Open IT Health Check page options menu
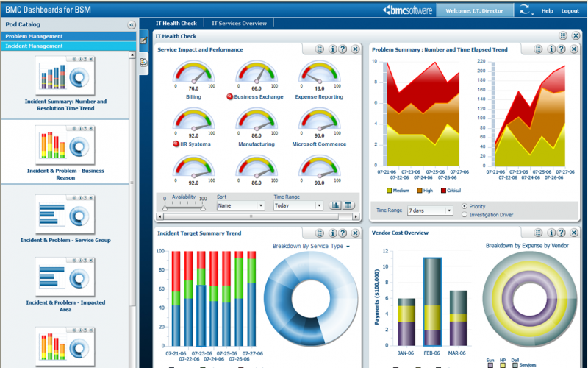 pos(563,35)
